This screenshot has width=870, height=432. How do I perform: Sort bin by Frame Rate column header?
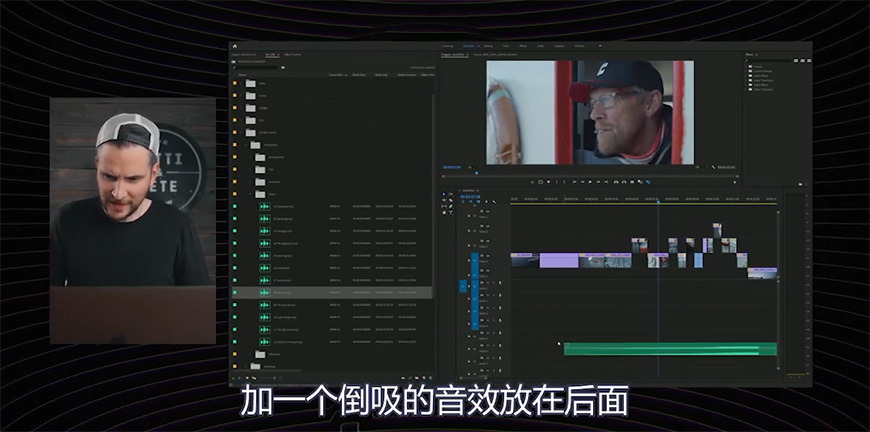336,75
